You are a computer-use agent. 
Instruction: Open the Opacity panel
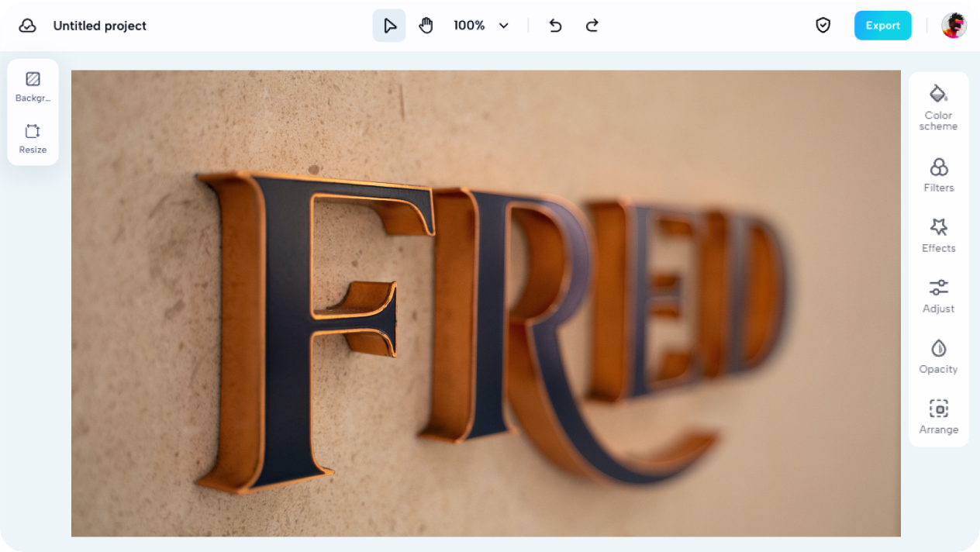click(x=938, y=357)
